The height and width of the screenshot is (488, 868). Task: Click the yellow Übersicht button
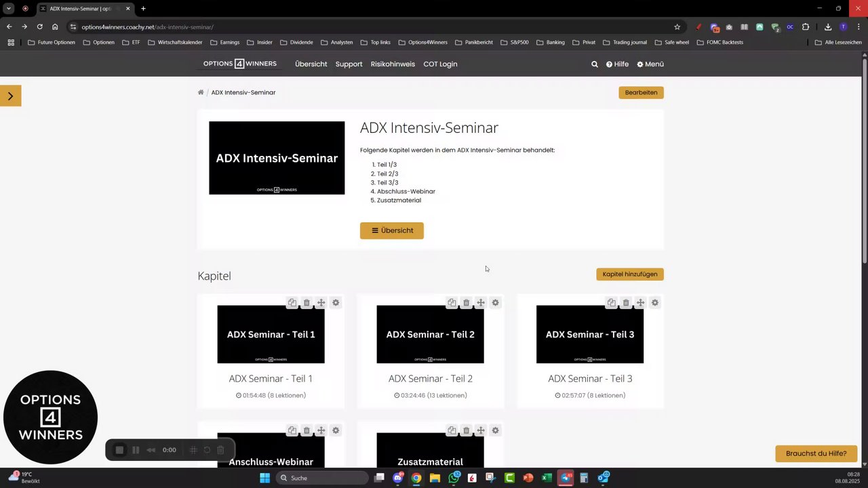point(392,230)
